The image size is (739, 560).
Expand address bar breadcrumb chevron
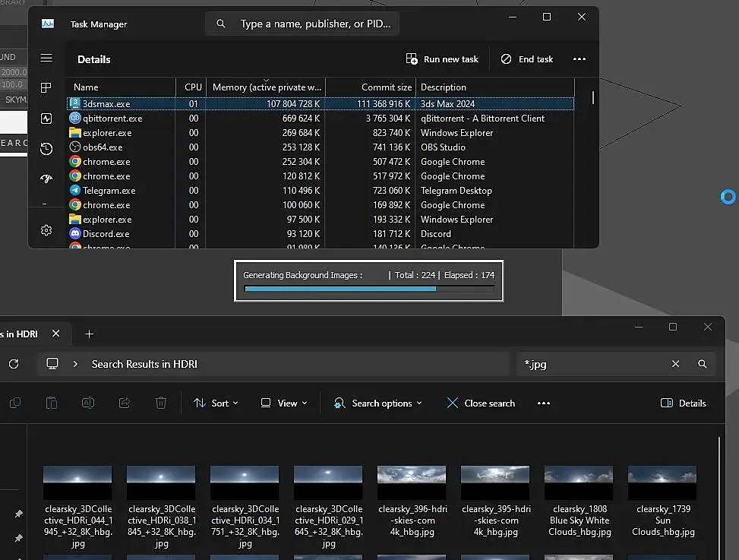pyautogui.click(x=75, y=364)
